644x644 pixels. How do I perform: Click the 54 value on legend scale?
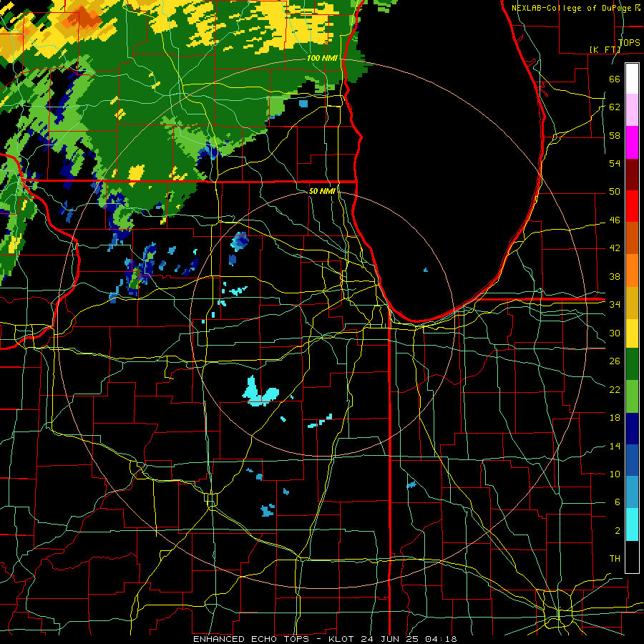coord(615,163)
